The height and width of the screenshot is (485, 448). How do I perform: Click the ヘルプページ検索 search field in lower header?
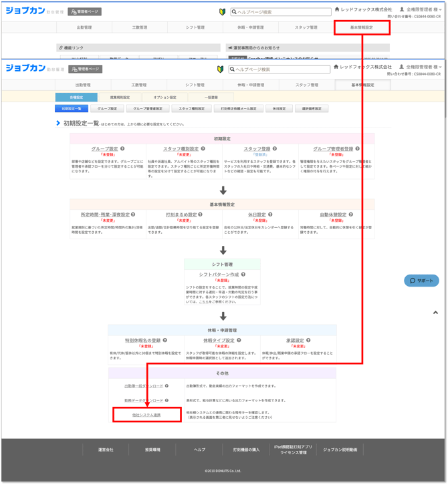click(x=282, y=69)
